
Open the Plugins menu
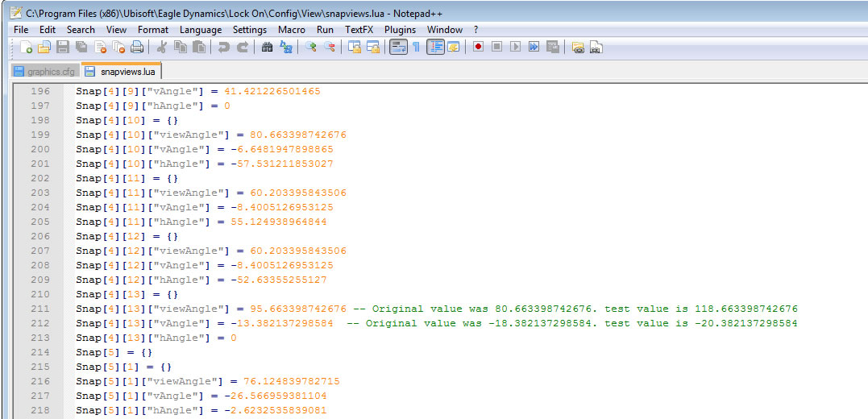401,30
